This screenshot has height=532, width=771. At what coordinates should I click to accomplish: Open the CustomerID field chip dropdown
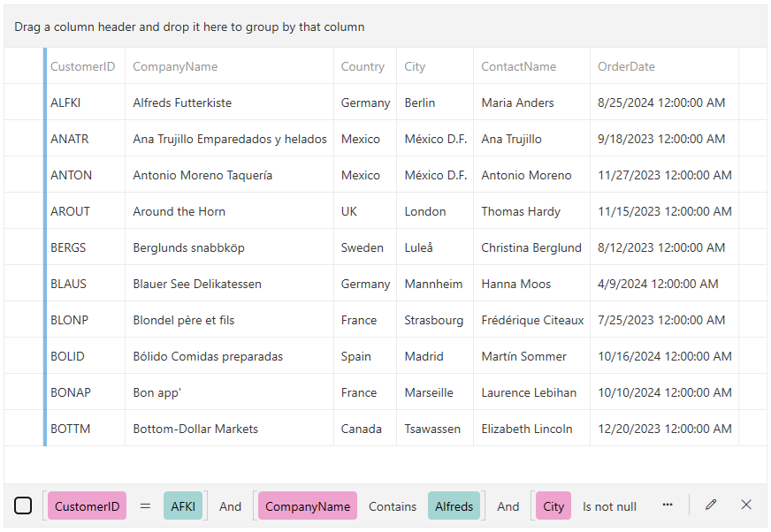pos(86,505)
